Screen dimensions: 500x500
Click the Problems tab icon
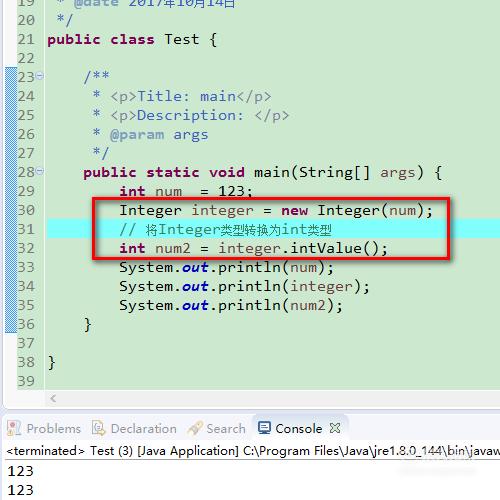click(14, 428)
